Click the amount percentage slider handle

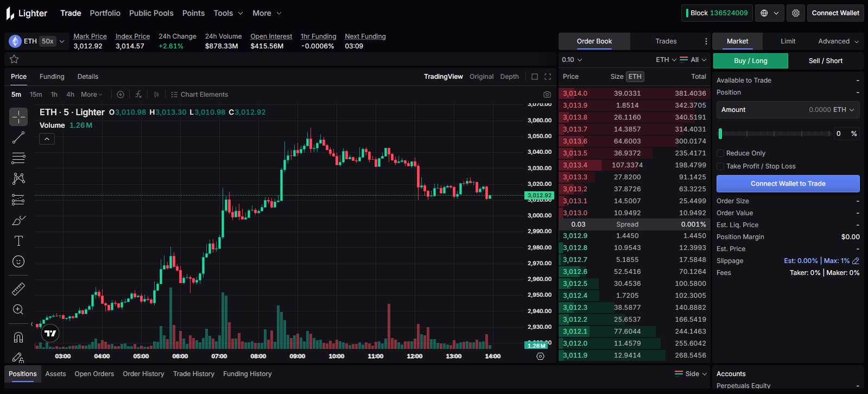coord(720,134)
